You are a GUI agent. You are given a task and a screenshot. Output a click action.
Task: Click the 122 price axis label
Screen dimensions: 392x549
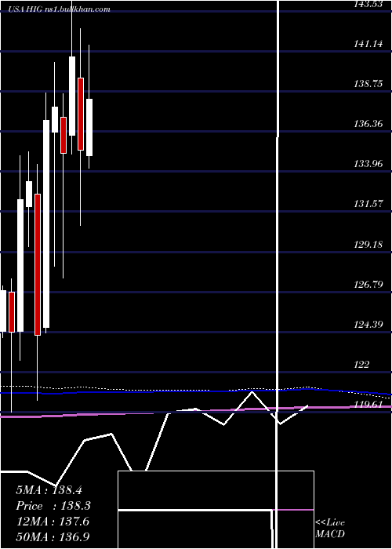point(361,365)
